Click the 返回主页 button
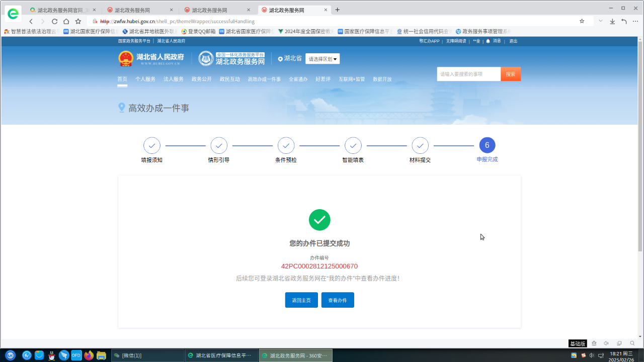The width and height of the screenshot is (644, 362). tap(301, 300)
